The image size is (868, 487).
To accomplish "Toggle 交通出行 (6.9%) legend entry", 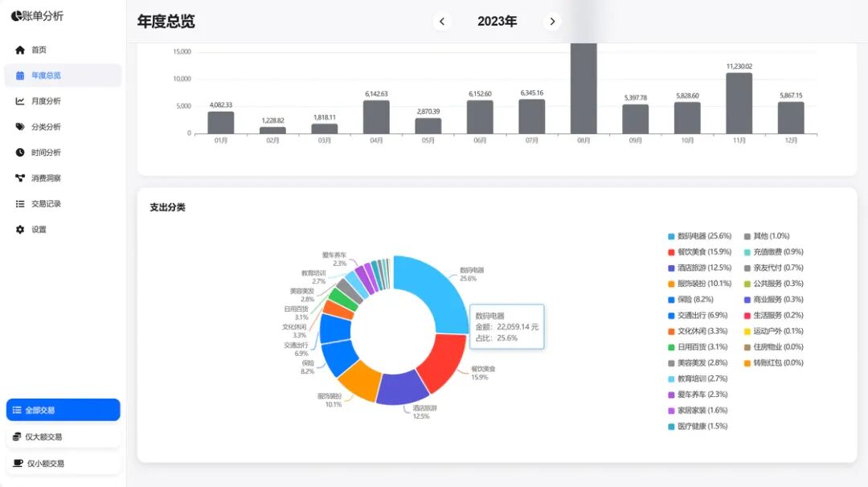I will pyautogui.click(x=698, y=316).
